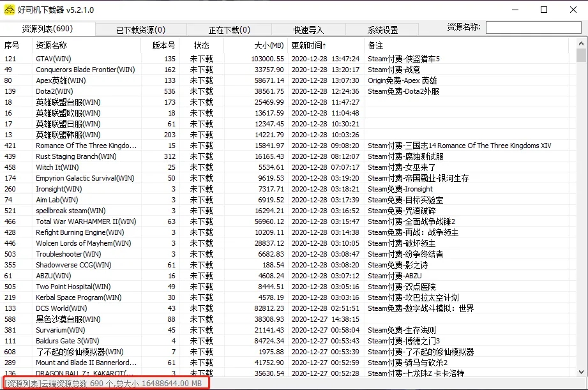Sort by the 状态 column header
This screenshot has height=390, width=588.
tap(201, 45)
